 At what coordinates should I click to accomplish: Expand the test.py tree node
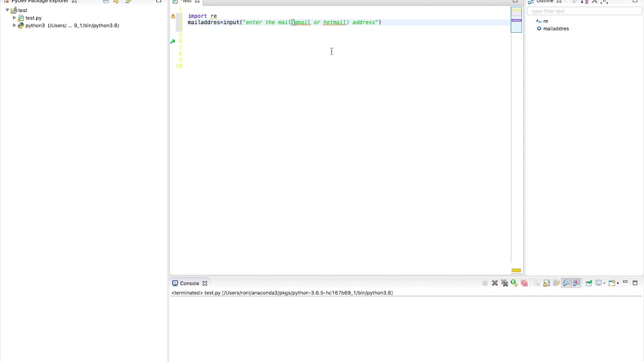click(15, 18)
